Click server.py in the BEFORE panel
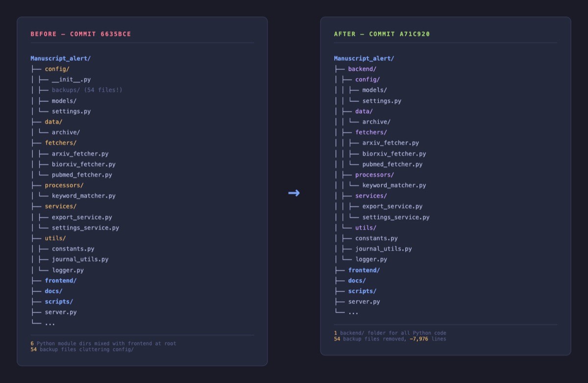 60,312
